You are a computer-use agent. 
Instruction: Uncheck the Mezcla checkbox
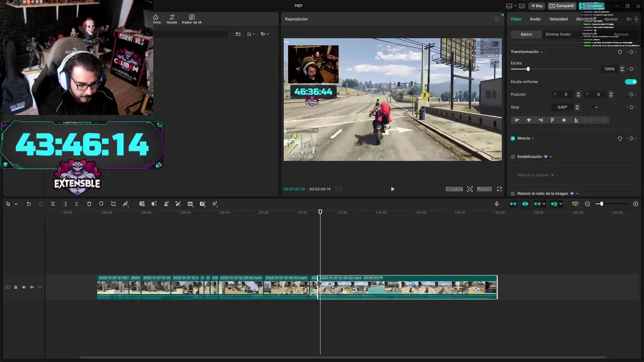click(513, 138)
